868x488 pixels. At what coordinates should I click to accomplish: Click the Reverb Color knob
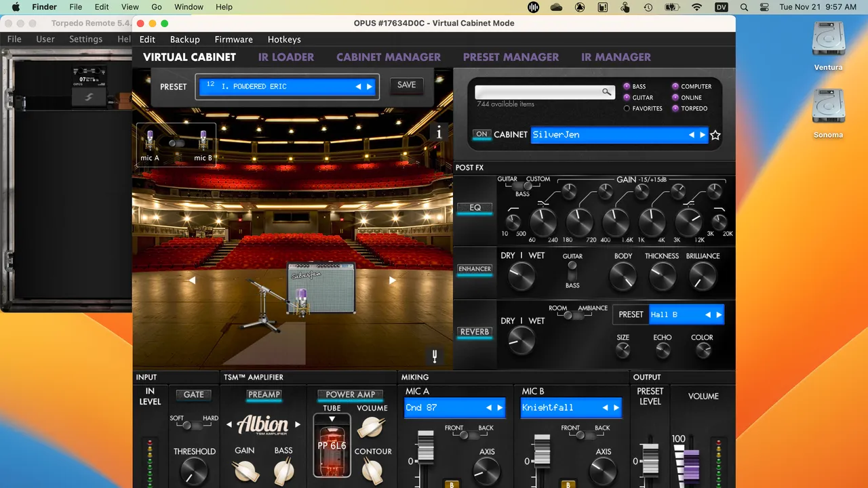pos(703,350)
